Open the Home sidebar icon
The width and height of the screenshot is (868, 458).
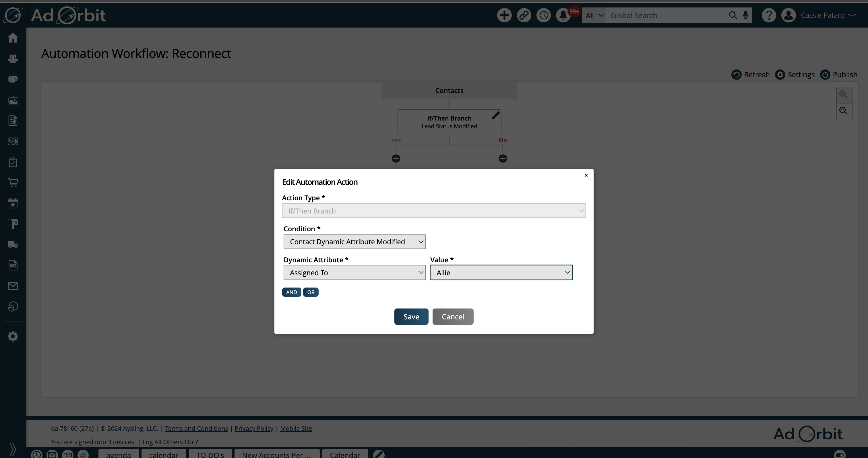pyautogui.click(x=13, y=38)
